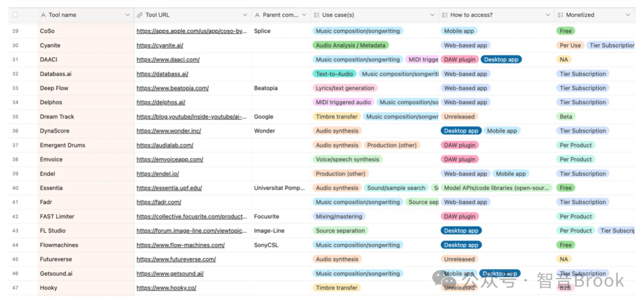The height and width of the screenshot is (306, 644).
Task: Select the Flowmachines tool name cell
Action: (x=86, y=245)
